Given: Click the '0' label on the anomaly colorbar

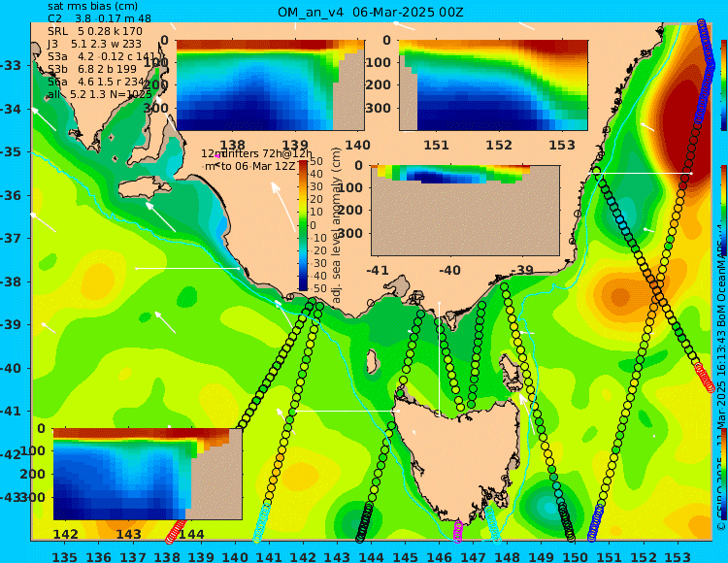Looking at the screenshot, I should point(313,225).
